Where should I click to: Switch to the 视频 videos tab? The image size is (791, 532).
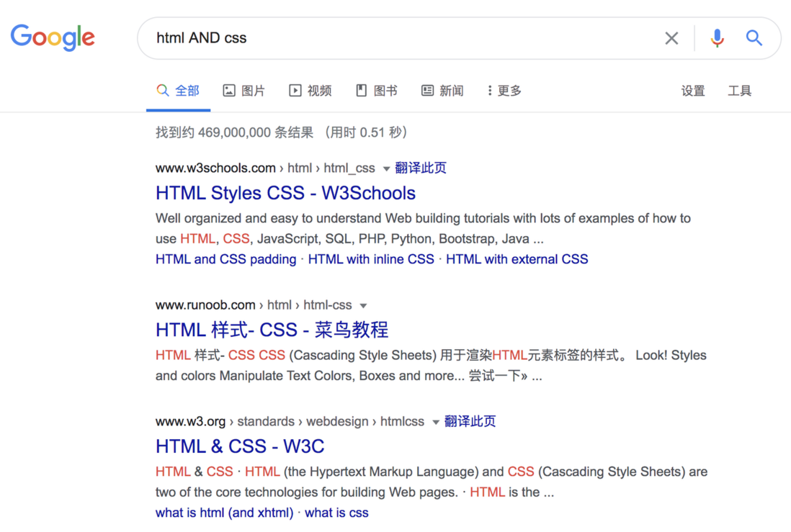[x=310, y=91]
